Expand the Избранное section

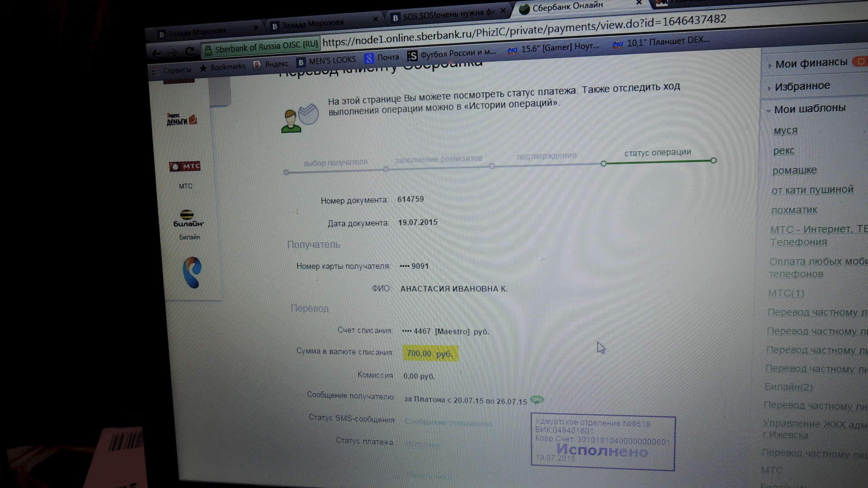pyautogui.click(x=802, y=86)
